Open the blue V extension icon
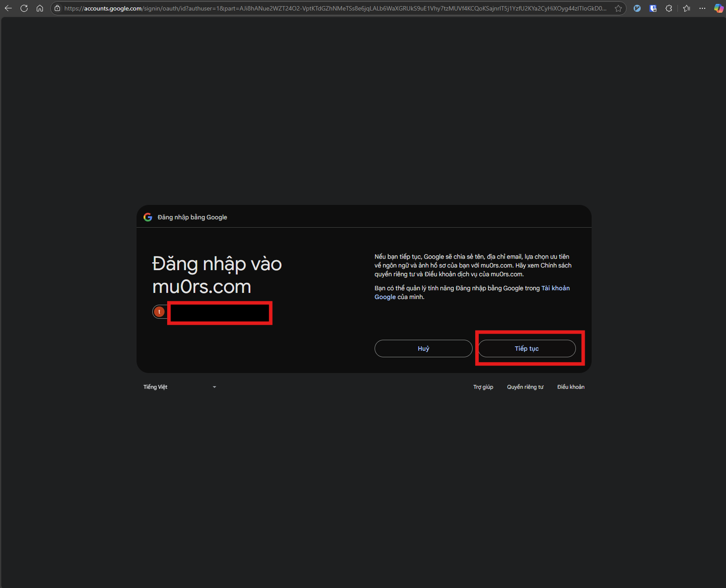The image size is (726, 588). [x=637, y=8]
